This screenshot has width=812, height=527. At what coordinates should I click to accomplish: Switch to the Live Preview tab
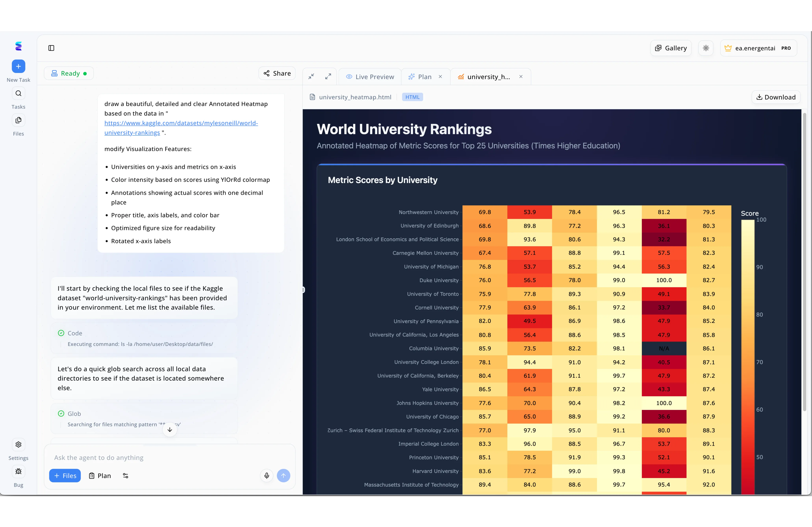(x=370, y=76)
